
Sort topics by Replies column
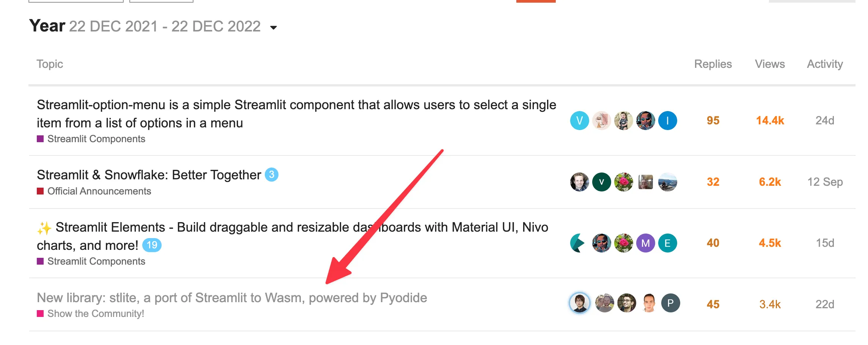tap(713, 64)
